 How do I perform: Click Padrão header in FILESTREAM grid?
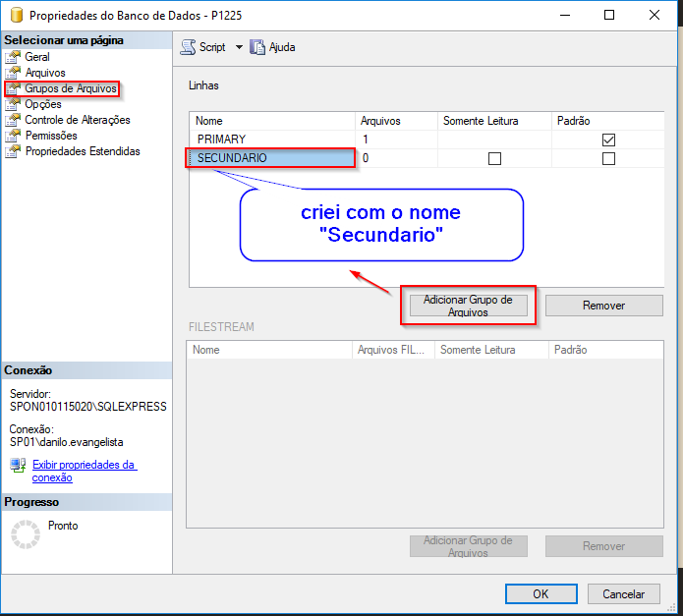606,350
